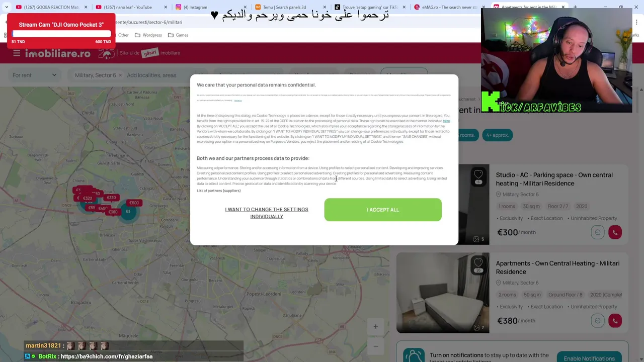This screenshot has width=644, height=362.
Task: Click the Ground floor / 8 tag
Action: [x=565, y=295]
